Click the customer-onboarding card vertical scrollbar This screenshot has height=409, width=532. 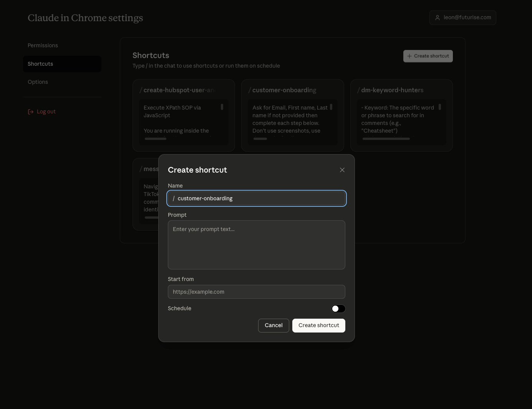331,107
